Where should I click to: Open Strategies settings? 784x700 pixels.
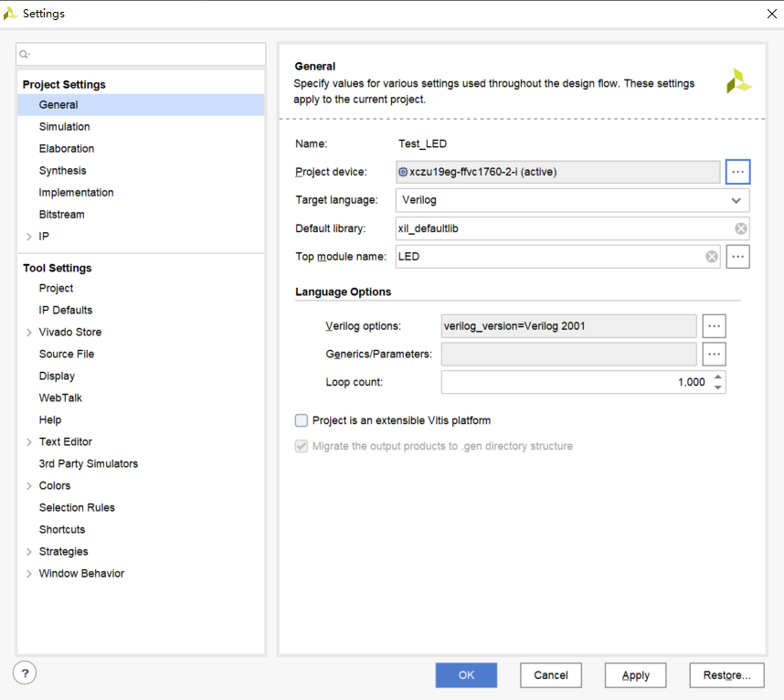click(x=63, y=551)
